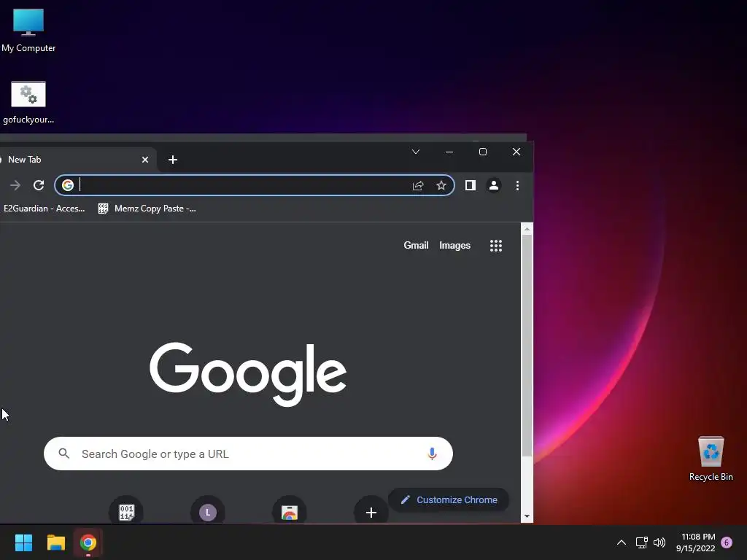This screenshot has height=560, width=747.
Task: Open the Google apps grid
Action: point(496,246)
